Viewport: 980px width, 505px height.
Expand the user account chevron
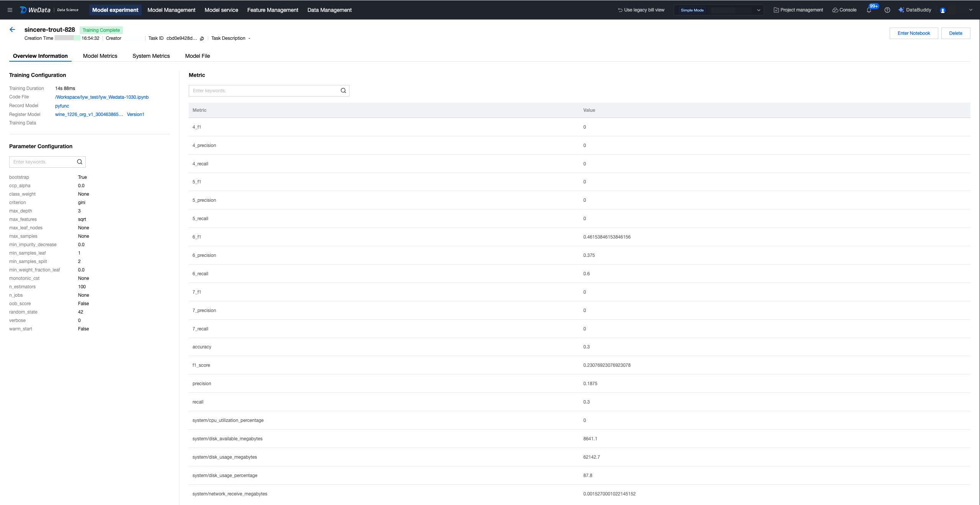coord(970,10)
